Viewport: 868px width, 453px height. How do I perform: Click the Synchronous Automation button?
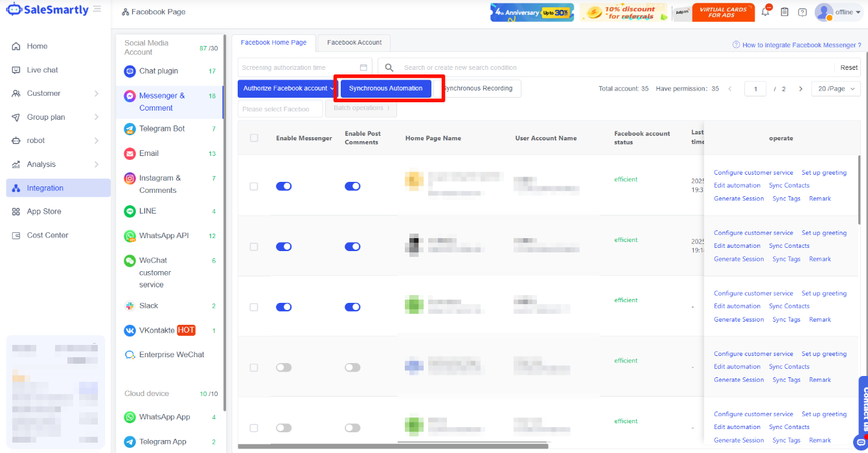[x=385, y=89]
